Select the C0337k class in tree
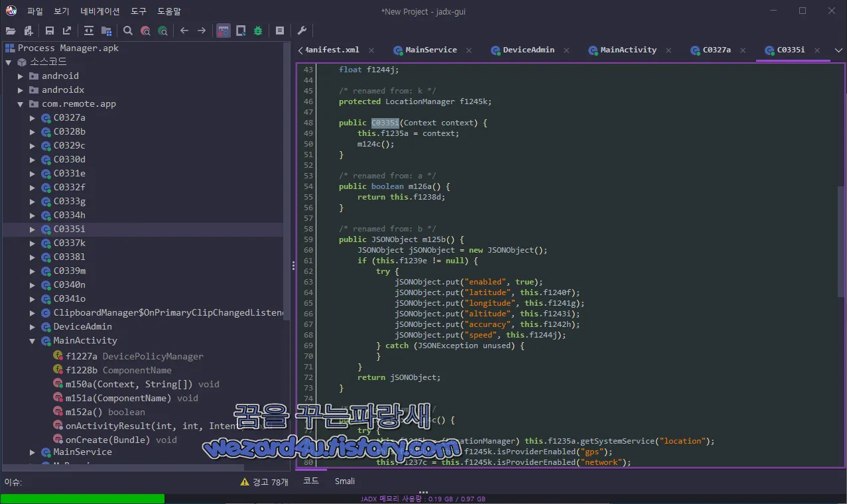Image resolution: width=847 pixels, height=504 pixels. coord(69,243)
